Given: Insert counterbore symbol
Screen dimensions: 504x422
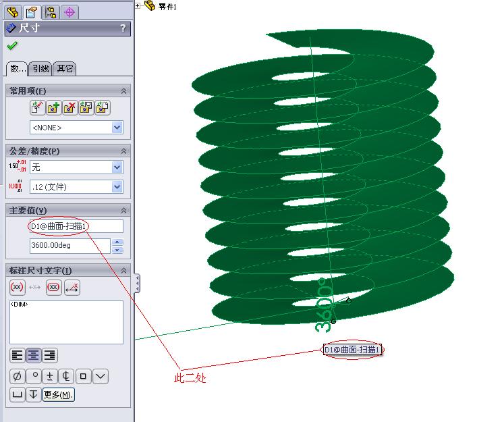Looking at the screenshot, I should point(18,394).
